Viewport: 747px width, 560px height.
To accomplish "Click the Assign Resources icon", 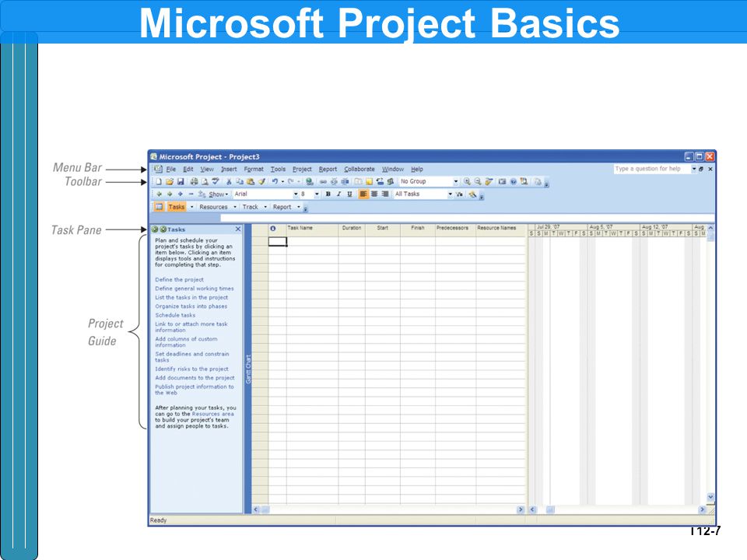I will point(390,181).
